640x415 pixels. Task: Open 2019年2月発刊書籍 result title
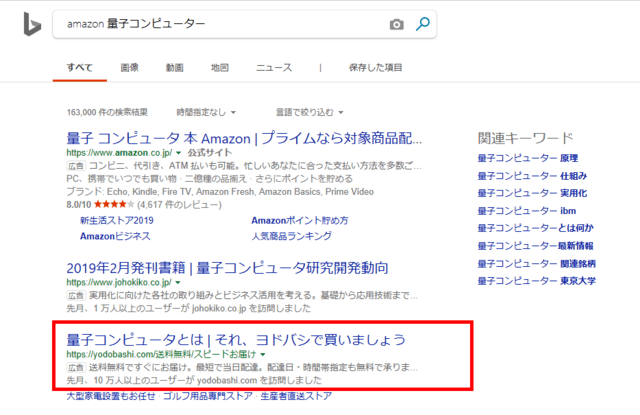coord(227,268)
